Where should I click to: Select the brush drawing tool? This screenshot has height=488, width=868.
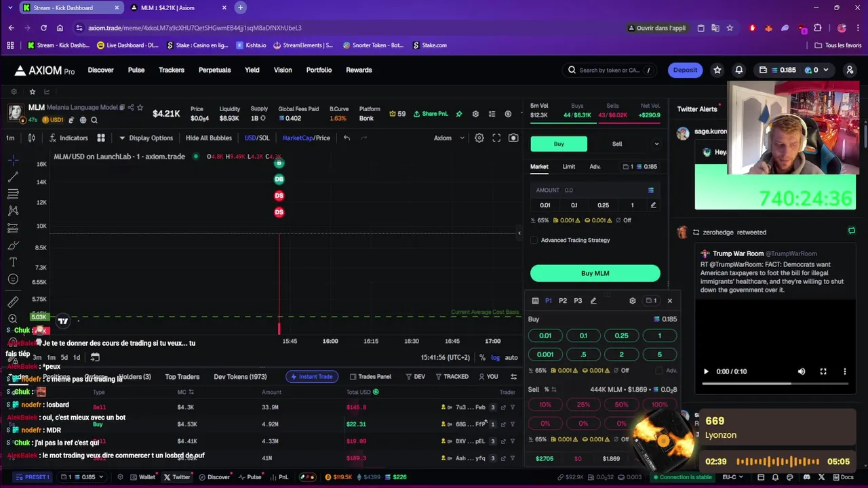[x=13, y=245]
